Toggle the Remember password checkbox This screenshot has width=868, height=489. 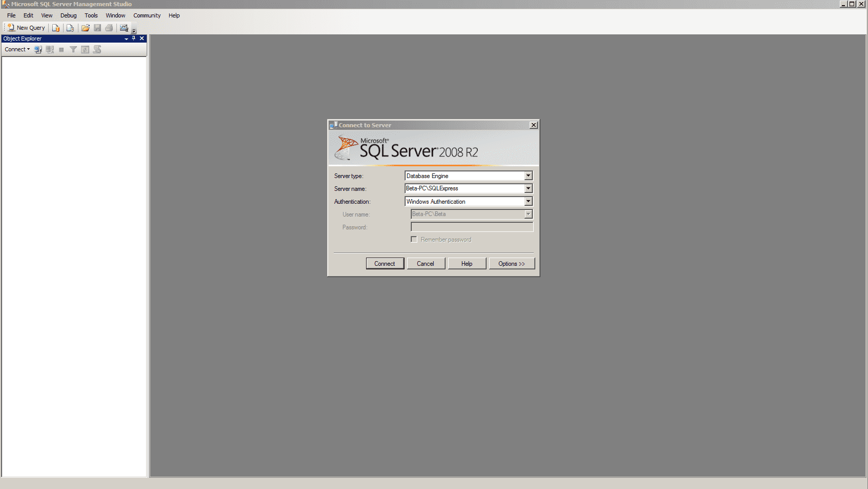(x=414, y=240)
